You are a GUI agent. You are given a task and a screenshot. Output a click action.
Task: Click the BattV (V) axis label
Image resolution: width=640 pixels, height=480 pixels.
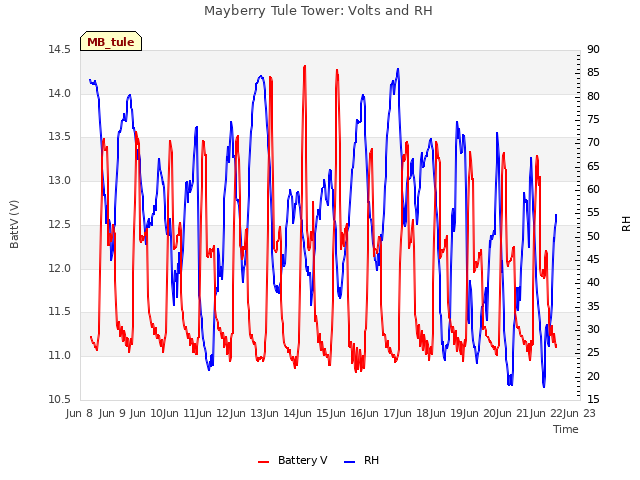(14, 224)
